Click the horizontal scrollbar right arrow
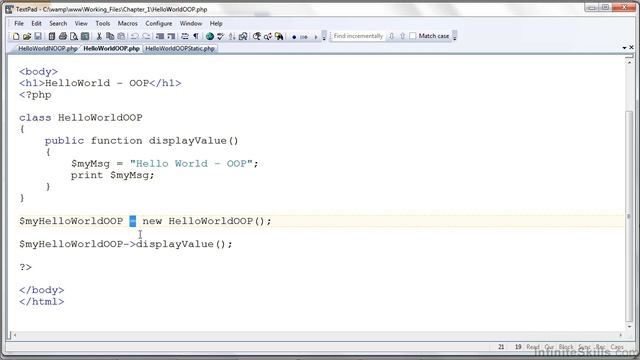The image size is (640, 360). 620,335
